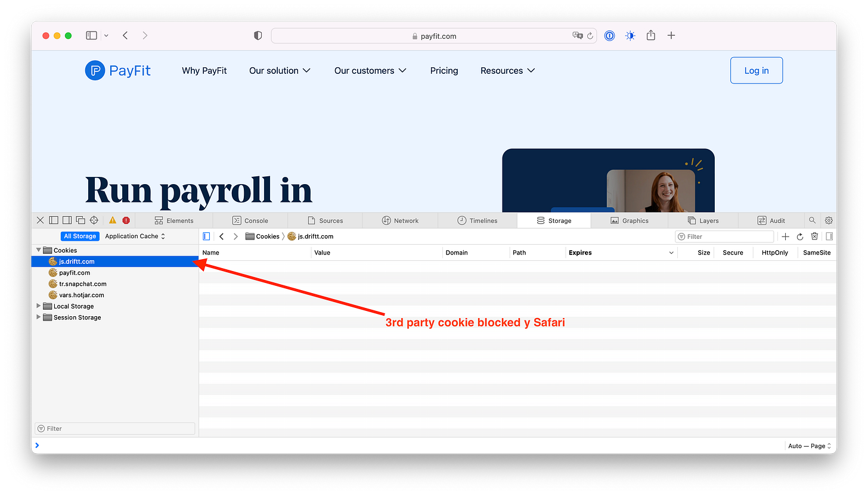
Task: Activate the element selection crosshair icon
Action: pos(94,220)
